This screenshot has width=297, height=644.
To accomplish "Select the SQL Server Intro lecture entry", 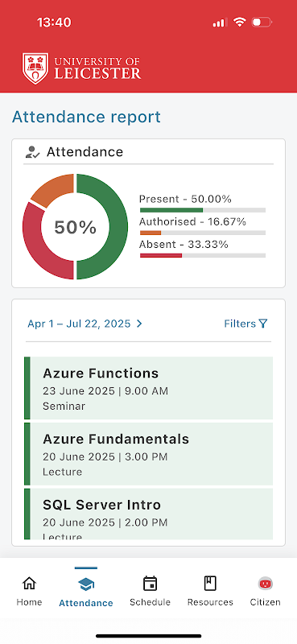I will coord(148,514).
